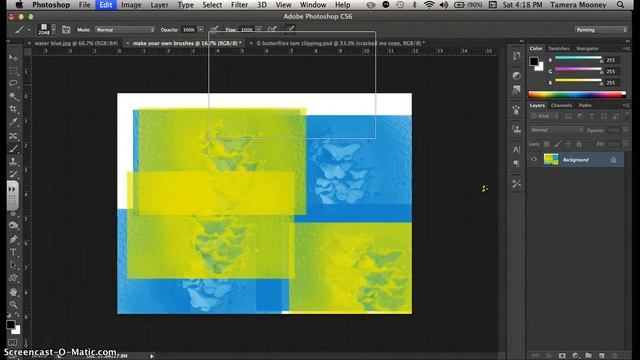Open the brush Mode dropdown

coord(125,30)
